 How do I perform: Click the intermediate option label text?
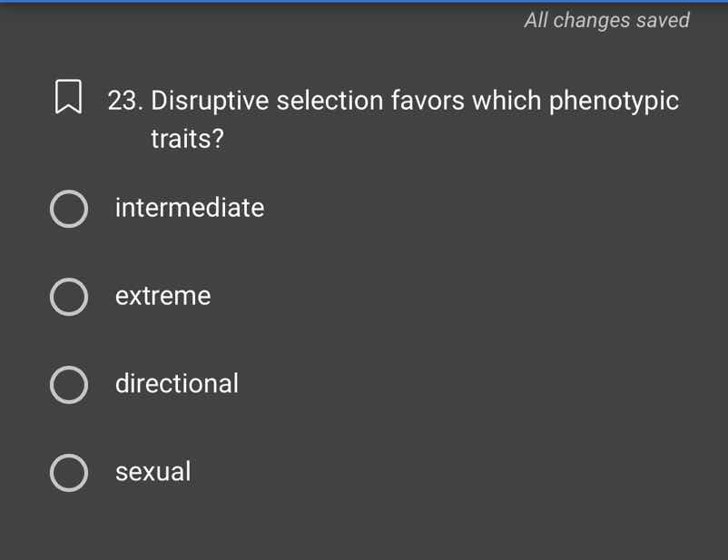[190, 208]
